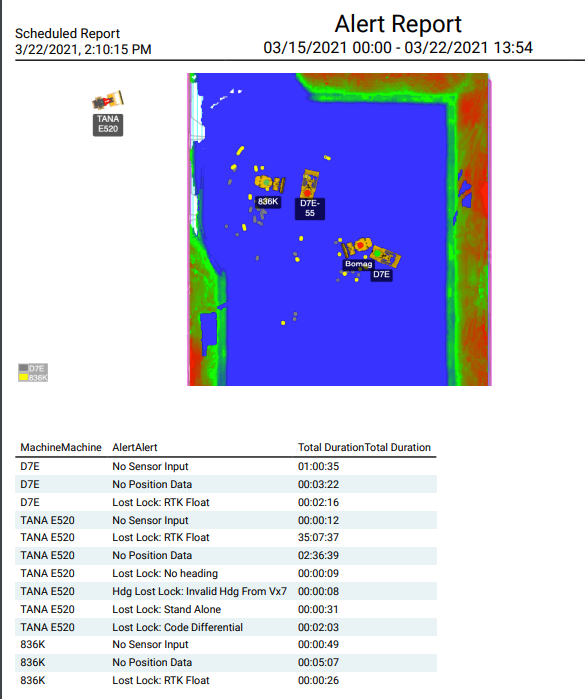
Task: Click duration 02:36:39
Action: 318,555
